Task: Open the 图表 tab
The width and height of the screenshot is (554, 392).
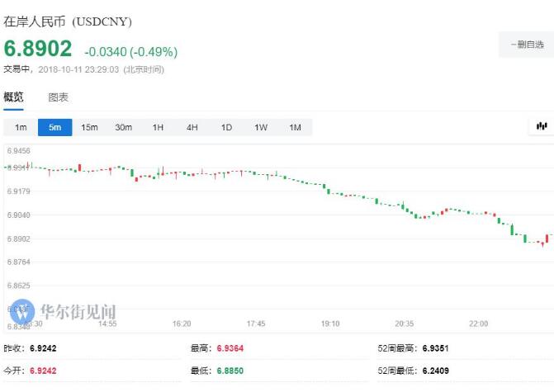Action: coord(59,97)
